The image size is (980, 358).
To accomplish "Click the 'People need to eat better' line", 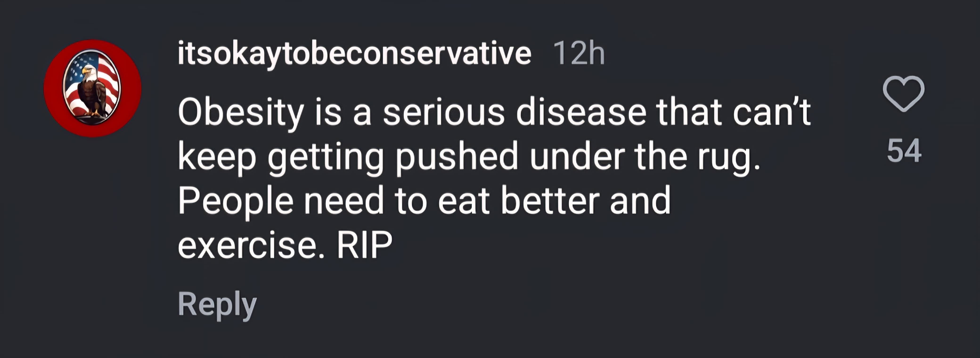I will (424, 201).
